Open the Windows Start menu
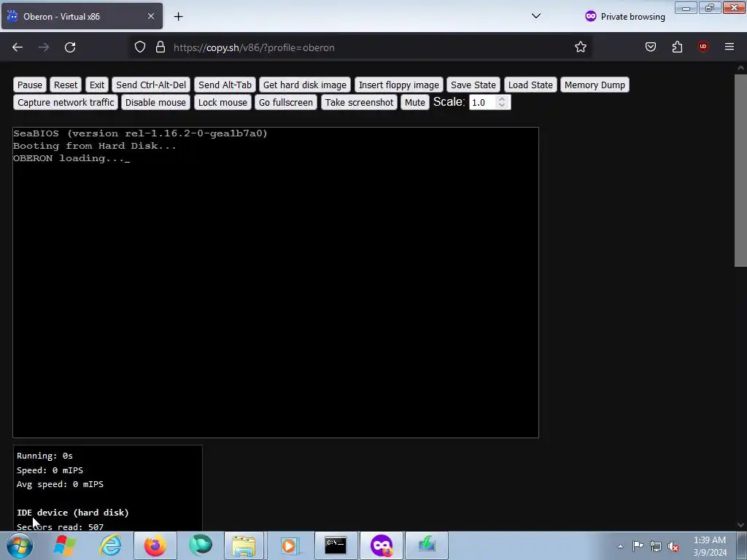The height and width of the screenshot is (560, 747). pyautogui.click(x=20, y=545)
